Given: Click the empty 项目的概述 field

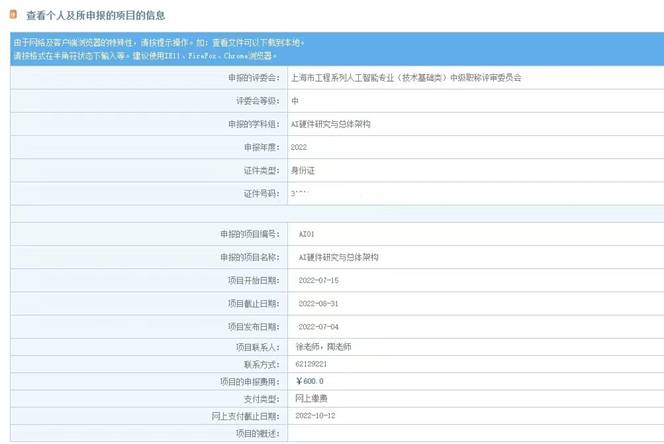Looking at the screenshot, I should (470, 433).
